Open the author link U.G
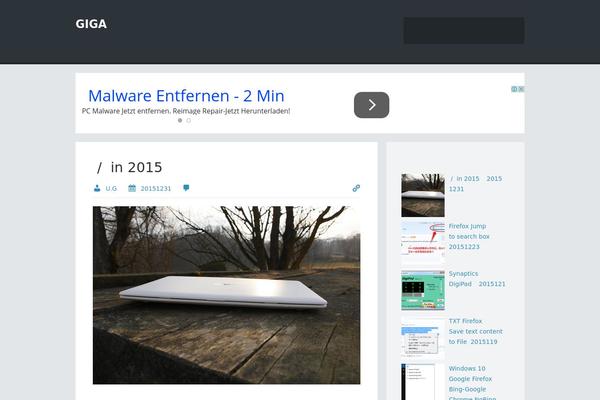 coord(111,188)
